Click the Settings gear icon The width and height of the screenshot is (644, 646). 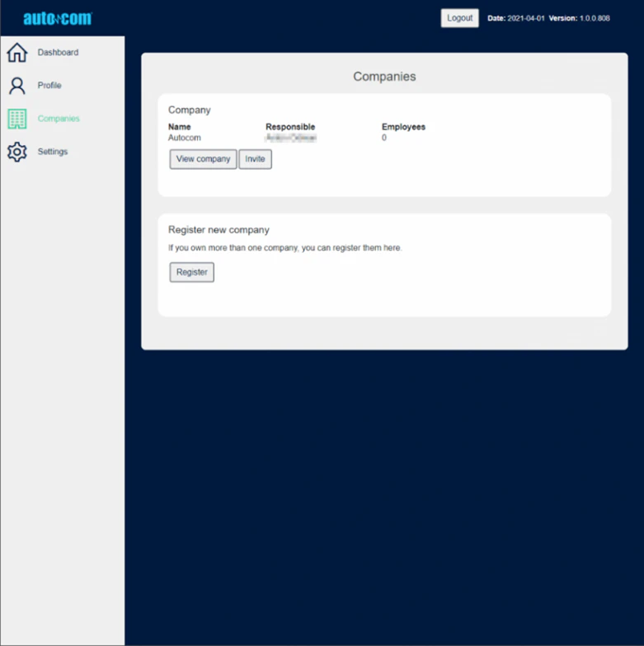coord(16,152)
